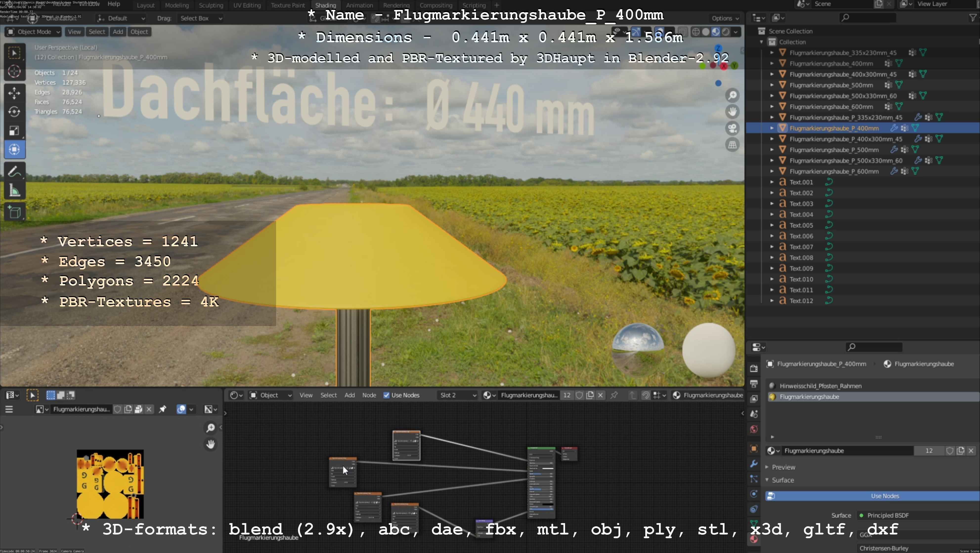Click the material name field in properties
The image size is (980, 553).
click(x=847, y=451)
